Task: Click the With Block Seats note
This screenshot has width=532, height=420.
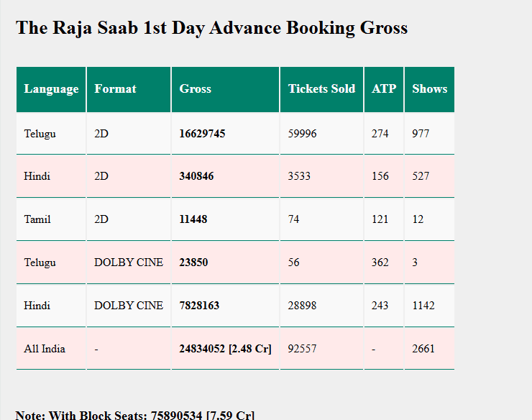Action: pos(135,415)
